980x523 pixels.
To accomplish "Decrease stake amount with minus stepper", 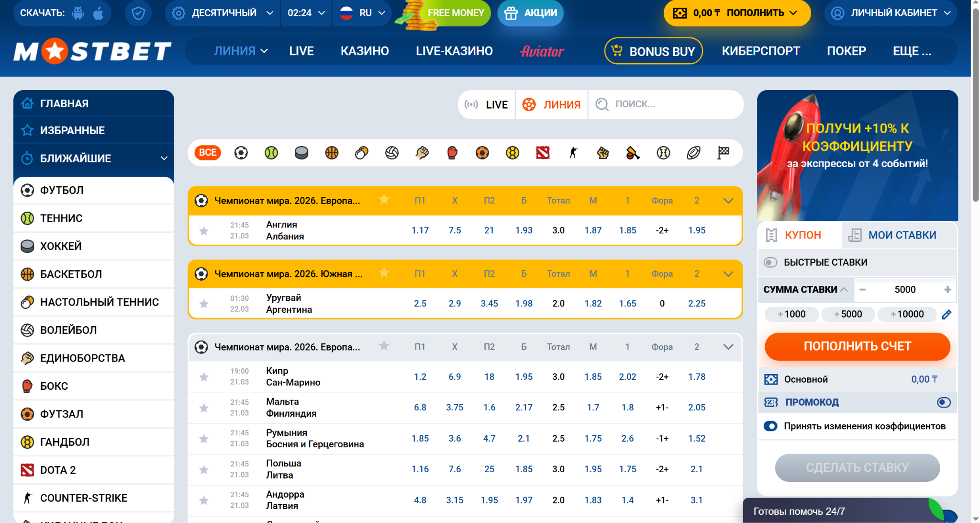I will click(x=863, y=290).
